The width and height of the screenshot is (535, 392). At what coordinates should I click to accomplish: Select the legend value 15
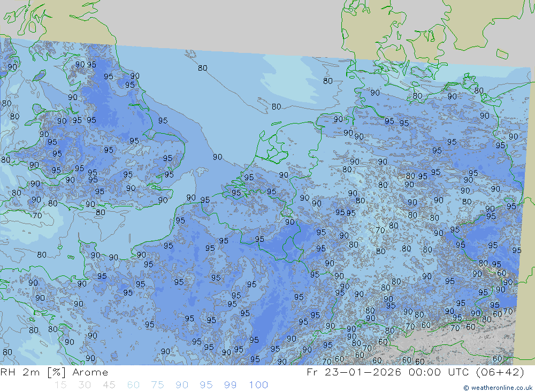click(61, 385)
